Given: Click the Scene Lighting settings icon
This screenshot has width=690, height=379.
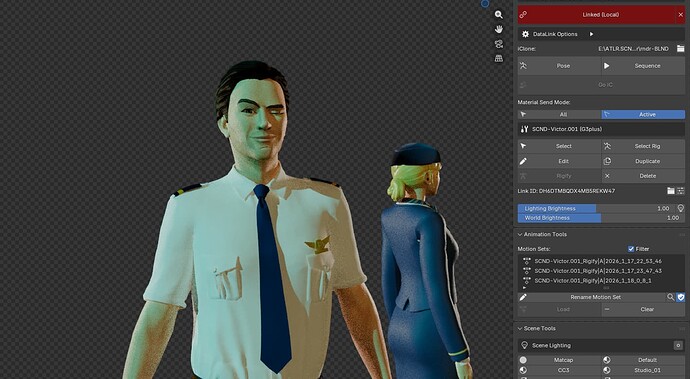Looking at the screenshot, I should [x=678, y=346].
